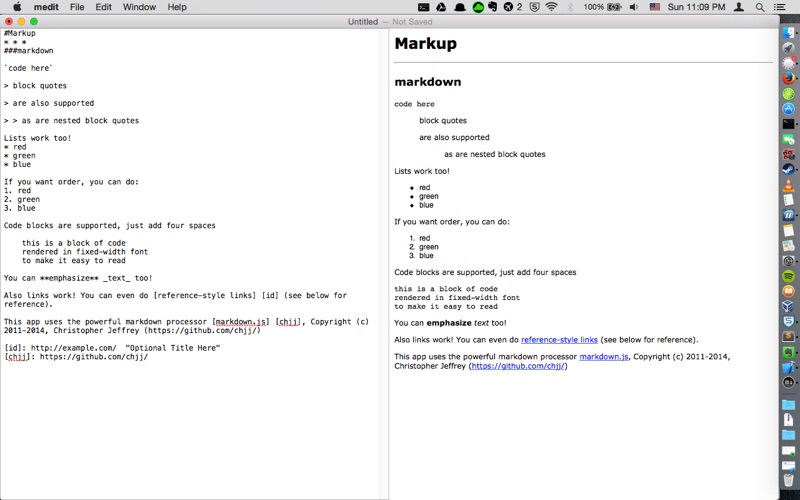800x500 pixels.
Task: Open the Trash in the Dock
Action: pyautogui.click(x=789, y=480)
